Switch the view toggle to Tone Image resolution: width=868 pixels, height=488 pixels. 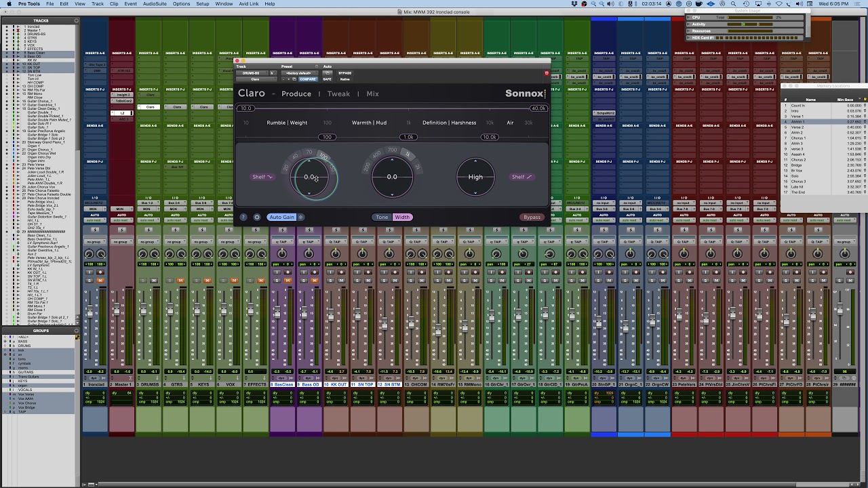pos(382,218)
